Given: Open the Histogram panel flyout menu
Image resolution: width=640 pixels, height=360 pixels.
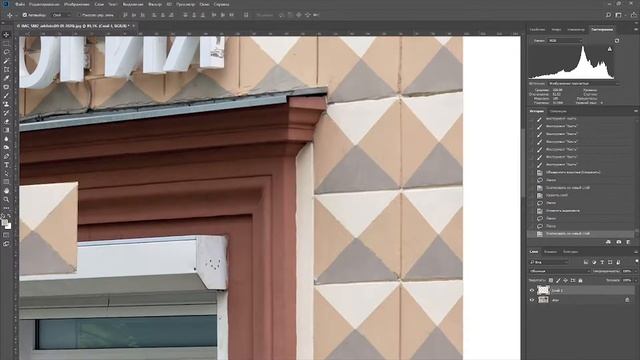Looking at the screenshot, I should point(636,29).
